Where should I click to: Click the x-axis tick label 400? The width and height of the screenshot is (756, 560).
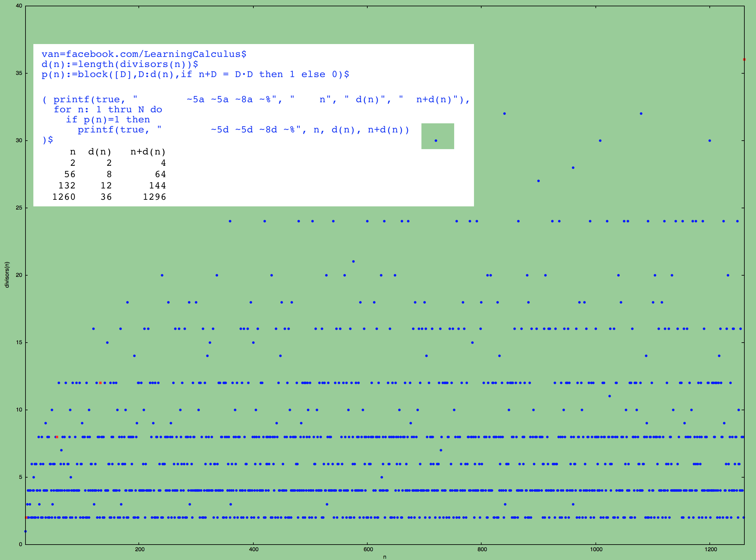point(253,549)
